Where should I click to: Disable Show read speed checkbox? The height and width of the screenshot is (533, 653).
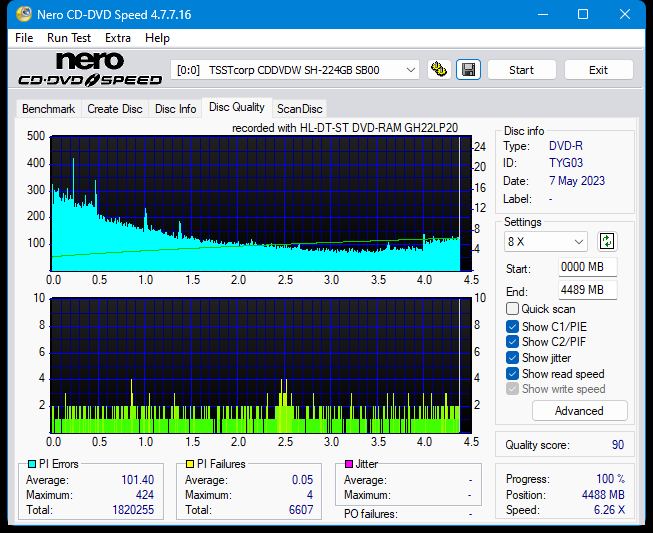pyautogui.click(x=513, y=374)
